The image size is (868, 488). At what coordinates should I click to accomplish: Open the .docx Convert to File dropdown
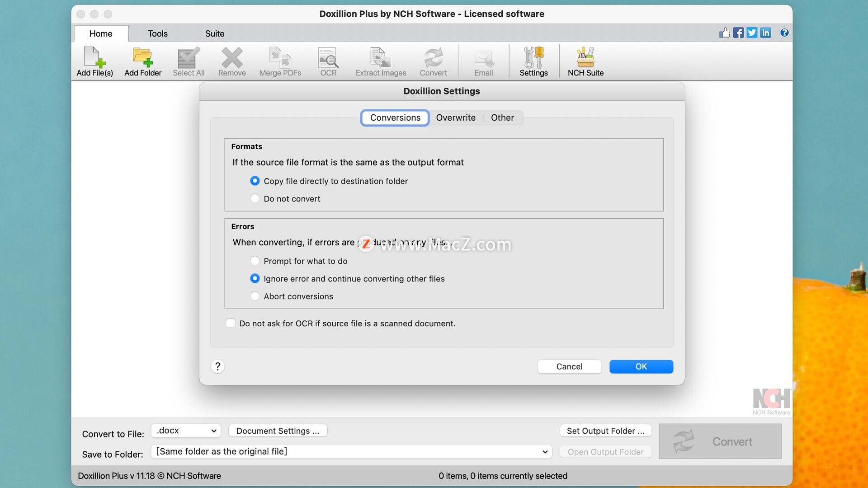[186, 431]
